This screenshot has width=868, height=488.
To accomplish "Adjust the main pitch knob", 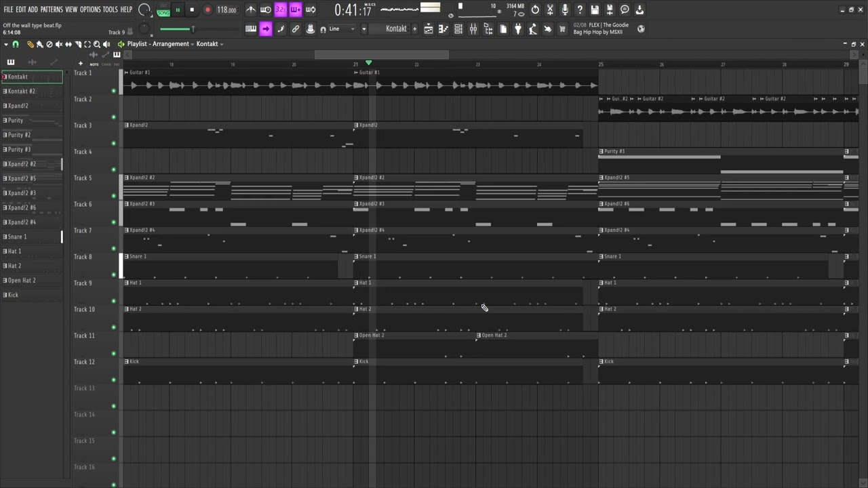I will 144,29.
